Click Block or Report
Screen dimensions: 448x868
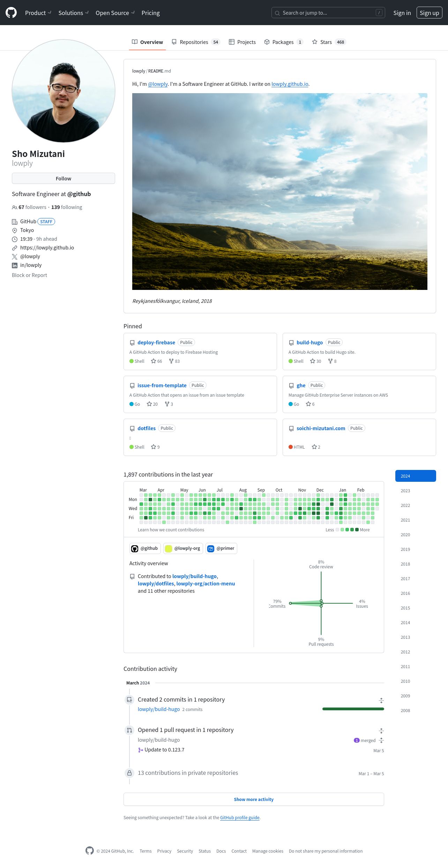(x=29, y=275)
